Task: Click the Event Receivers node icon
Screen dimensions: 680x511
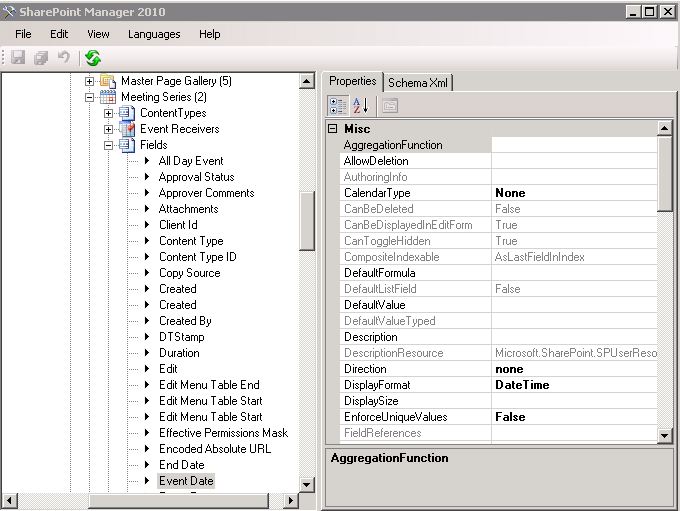Action: pos(127,129)
